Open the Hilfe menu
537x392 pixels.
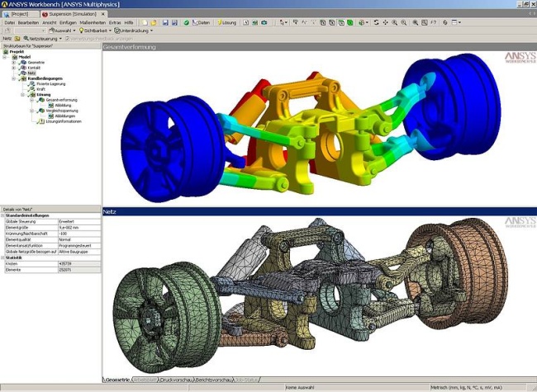point(129,22)
